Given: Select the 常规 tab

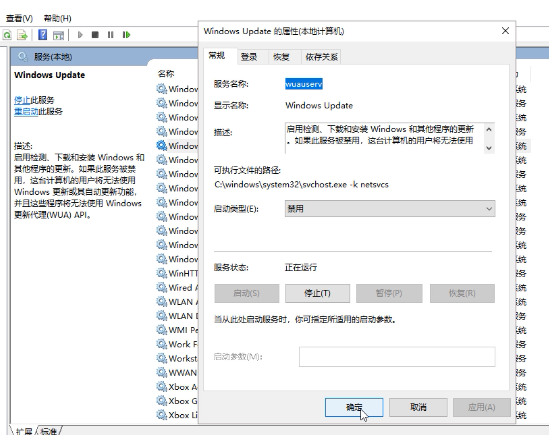Looking at the screenshot, I should click(217, 56).
